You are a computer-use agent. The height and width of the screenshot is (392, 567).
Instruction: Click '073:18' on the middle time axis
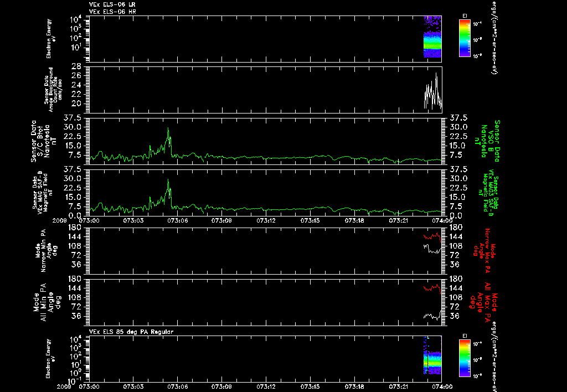[354, 220]
